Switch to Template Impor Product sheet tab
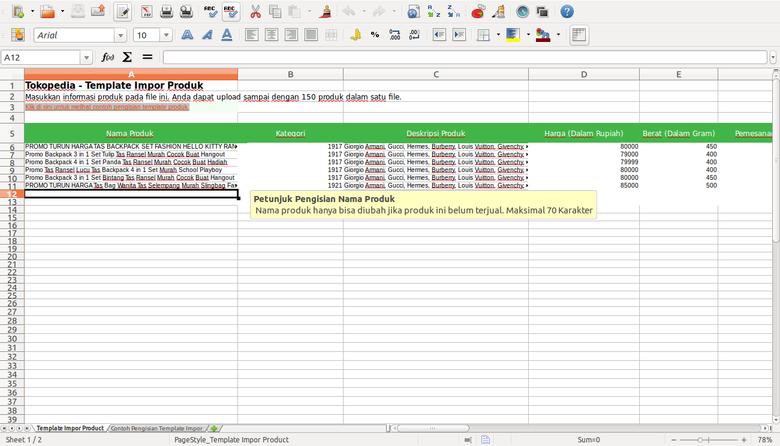 tap(70, 428)
